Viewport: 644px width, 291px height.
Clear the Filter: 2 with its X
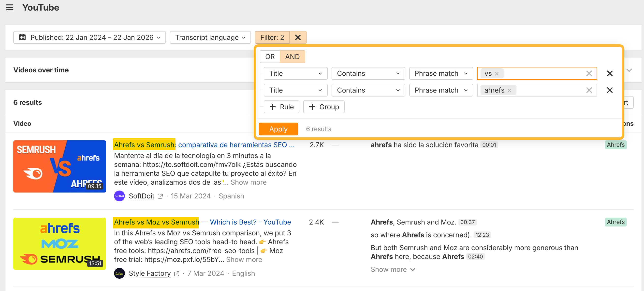pyautogui.click(x=298, y=37)
